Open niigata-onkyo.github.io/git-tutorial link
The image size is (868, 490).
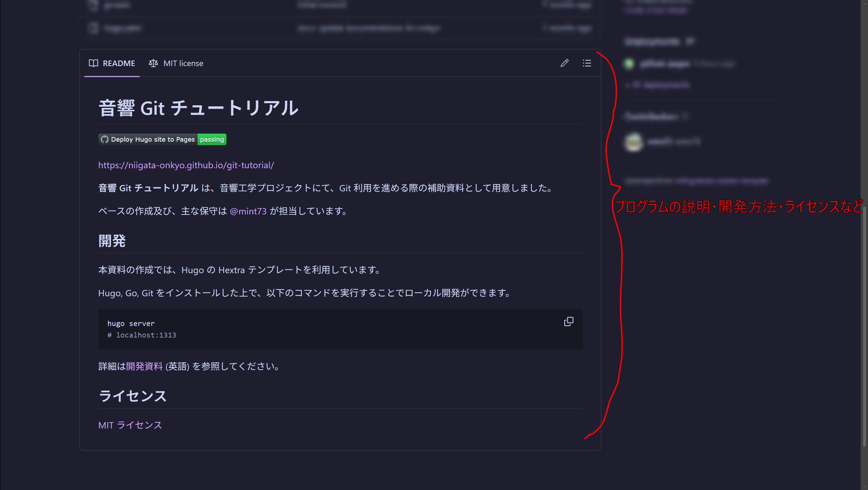(x=186, y=165)
